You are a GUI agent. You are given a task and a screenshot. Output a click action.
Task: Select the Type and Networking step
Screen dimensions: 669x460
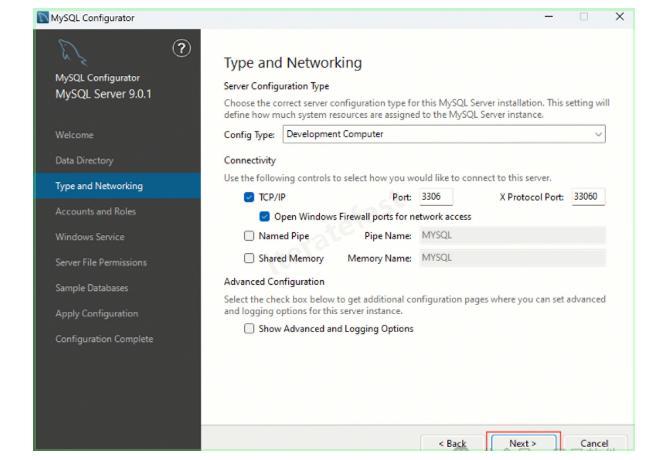tap(117, 186)
